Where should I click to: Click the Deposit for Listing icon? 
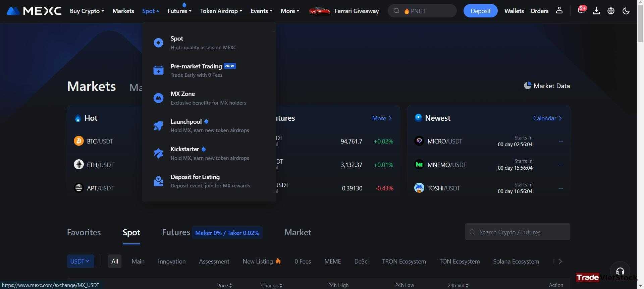click(158, 181)
